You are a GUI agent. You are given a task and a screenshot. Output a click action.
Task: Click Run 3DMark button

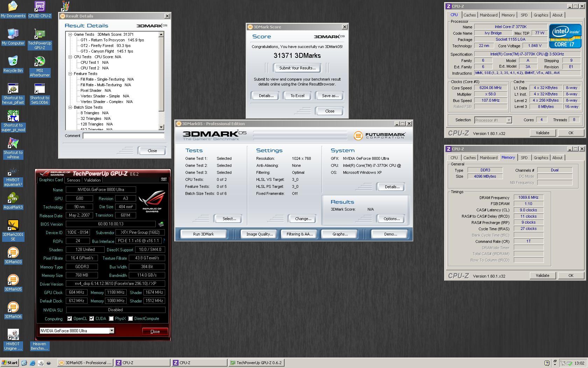[203, 234]
